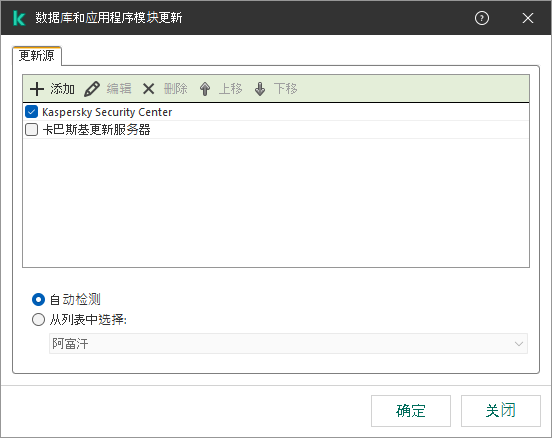552x438 pixels.
Task: Click the down arrow move icon
Action: [x=260, y=89]
